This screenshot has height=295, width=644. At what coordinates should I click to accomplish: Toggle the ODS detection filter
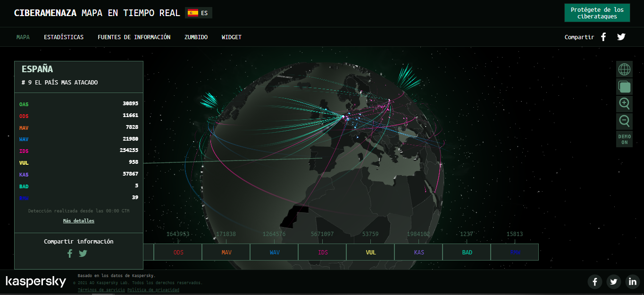(178, 252)
